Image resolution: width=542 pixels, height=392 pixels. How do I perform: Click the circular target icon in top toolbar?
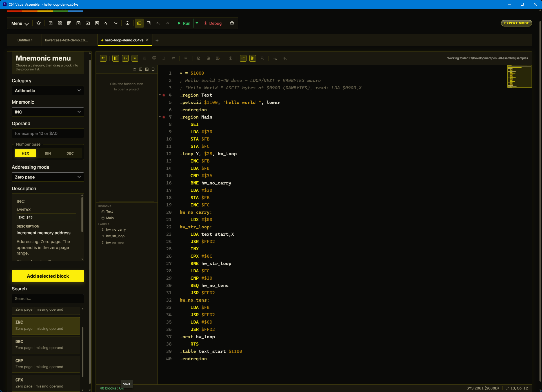(x=128, y=23)
